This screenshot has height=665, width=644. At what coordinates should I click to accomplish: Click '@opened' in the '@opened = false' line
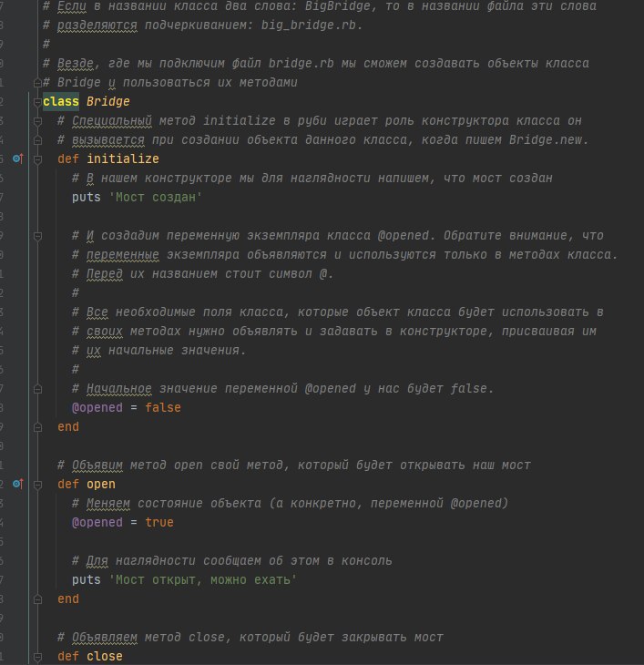(97, 407)
